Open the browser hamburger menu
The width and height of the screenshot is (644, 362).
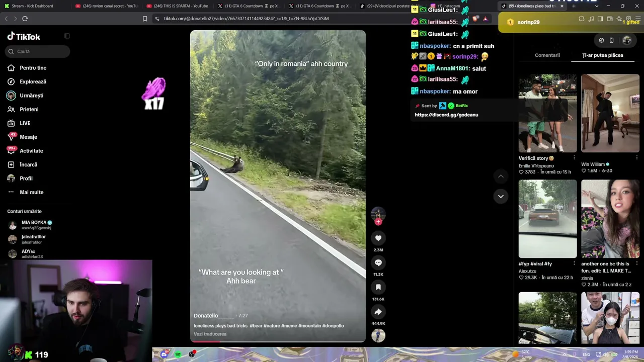pyautogui.click(x=637, y=19)
